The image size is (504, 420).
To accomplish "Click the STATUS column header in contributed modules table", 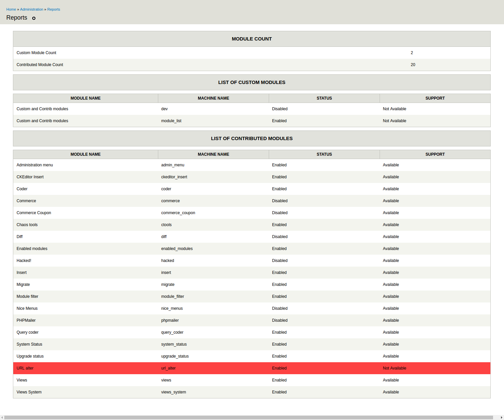I will coord(324,154).
